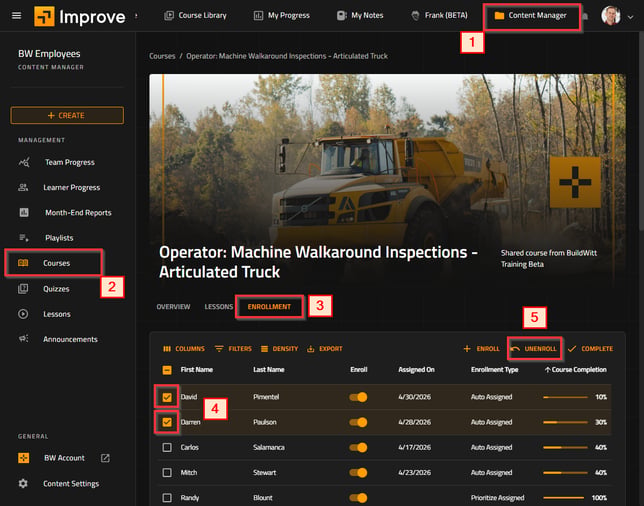The width and height of the screenshot is (644, 506).
Task: Sort by Enrollment Type column header
Action: pos(494,370)
